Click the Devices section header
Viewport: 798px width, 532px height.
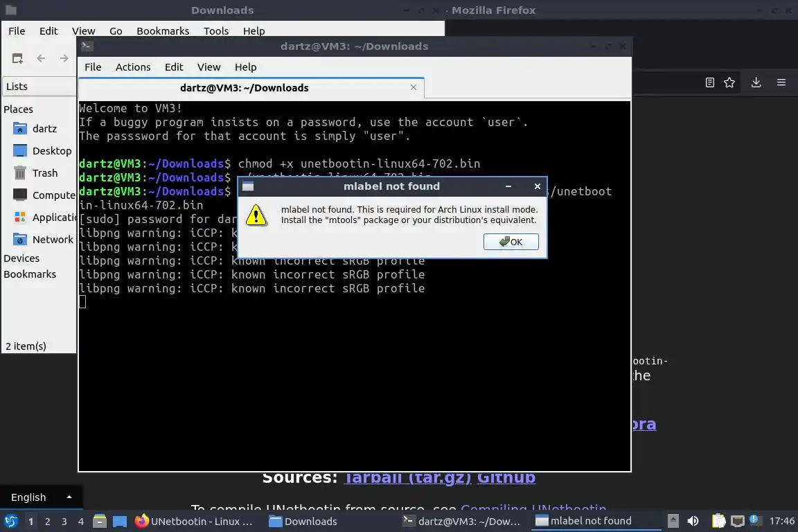(x=21, y=258)
